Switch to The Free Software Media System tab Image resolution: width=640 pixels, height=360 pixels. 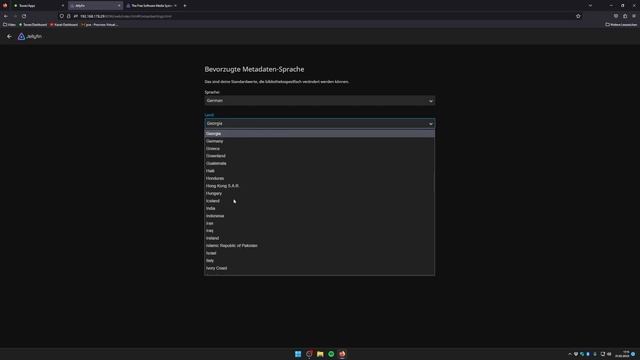[152, 6]
